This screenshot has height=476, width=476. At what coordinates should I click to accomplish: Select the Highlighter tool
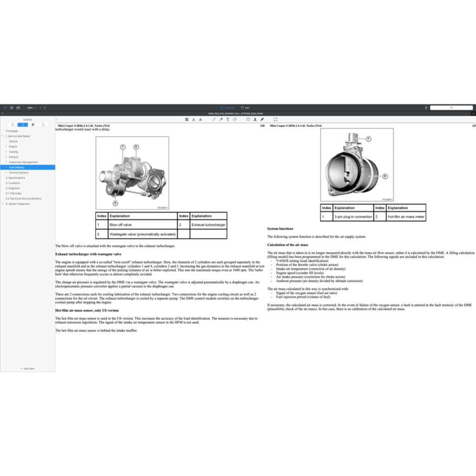[221, 119]
